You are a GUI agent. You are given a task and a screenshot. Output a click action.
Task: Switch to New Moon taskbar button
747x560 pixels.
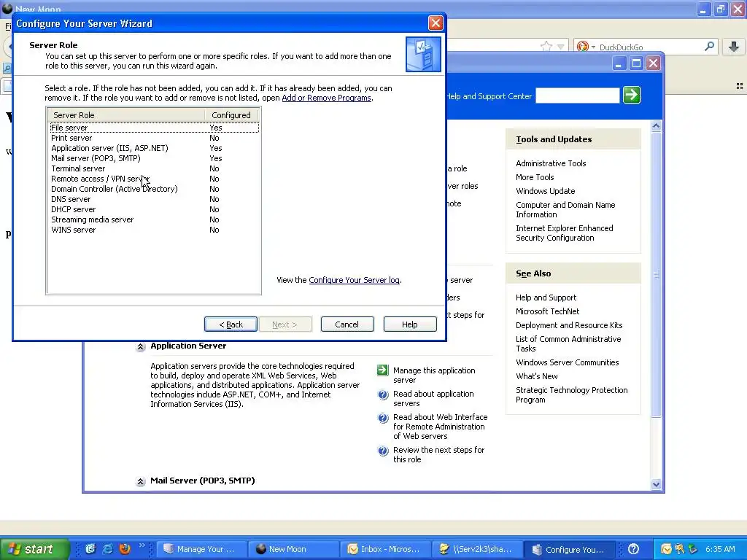(x=294, y=549)
